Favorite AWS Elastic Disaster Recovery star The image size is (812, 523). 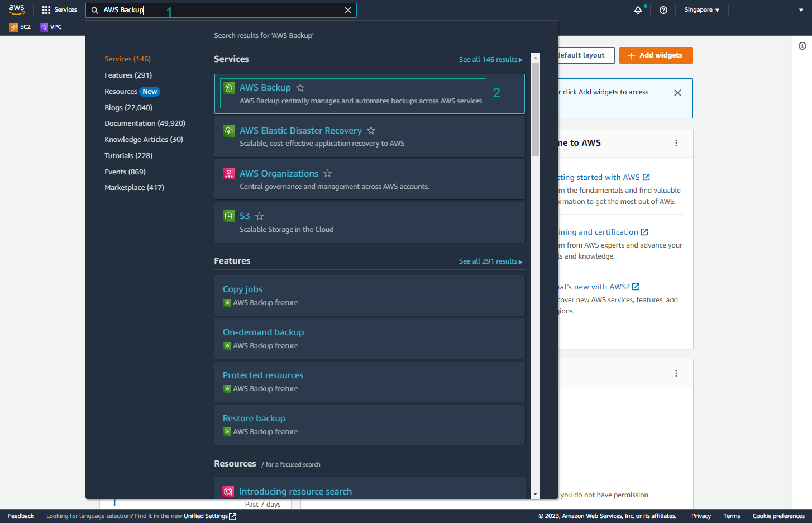tap(371, 130)
